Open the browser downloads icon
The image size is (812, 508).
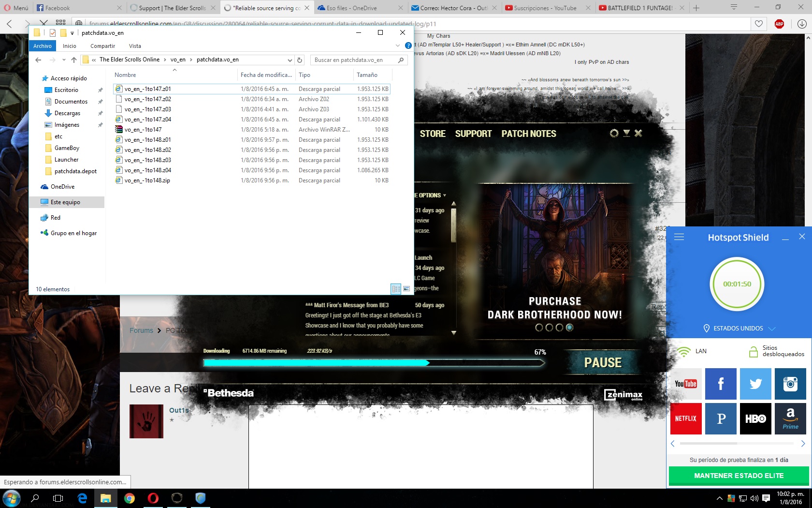pyautogui.click(x=802, y=24)
